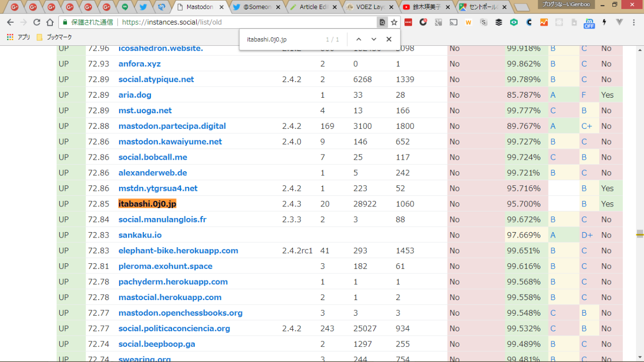This screenshot has width=644, height=362.
Task: Click the find-in-page search text field
Action: (282, 39)
